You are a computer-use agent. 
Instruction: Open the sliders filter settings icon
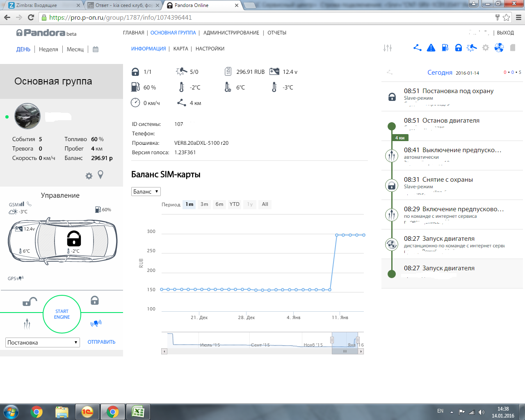388,48
